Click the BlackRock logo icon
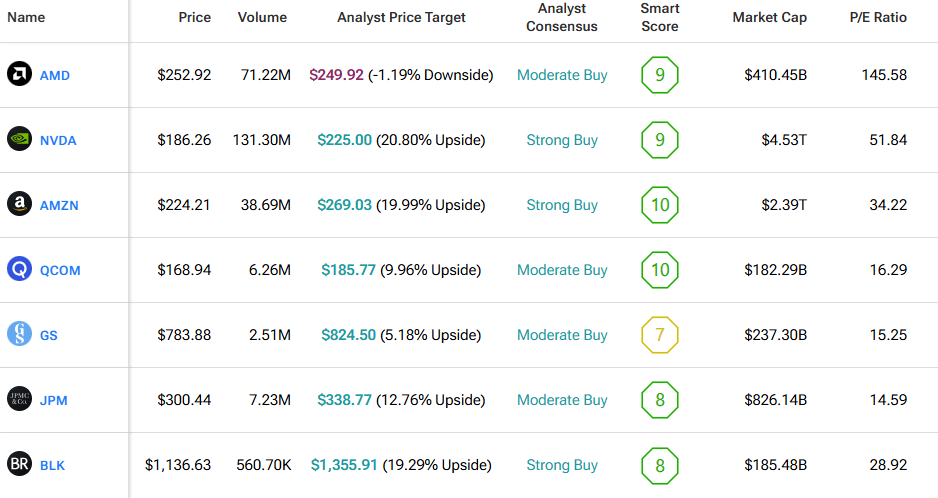 19,465
